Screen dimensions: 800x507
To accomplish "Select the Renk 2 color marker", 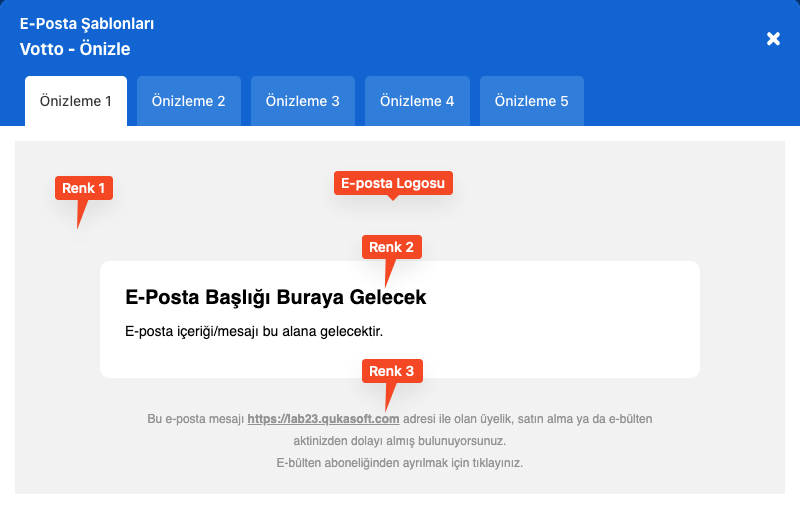I will click(x=391, y=247).
